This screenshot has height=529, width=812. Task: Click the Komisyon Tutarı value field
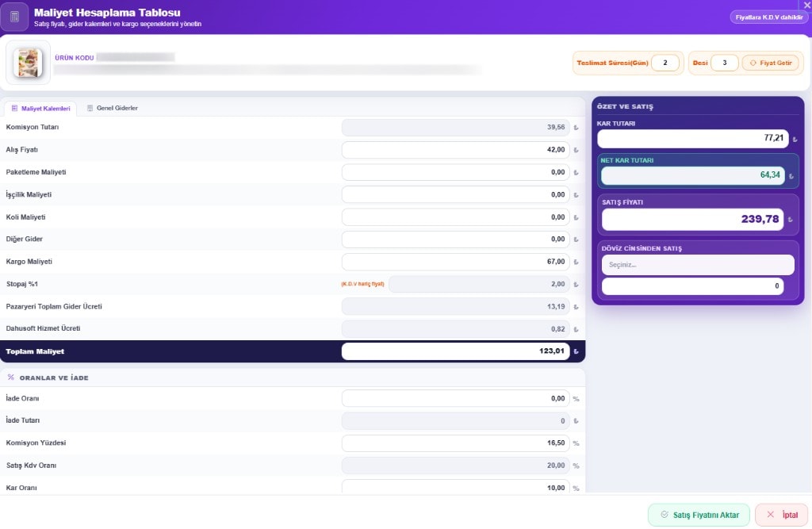(456, 127)
